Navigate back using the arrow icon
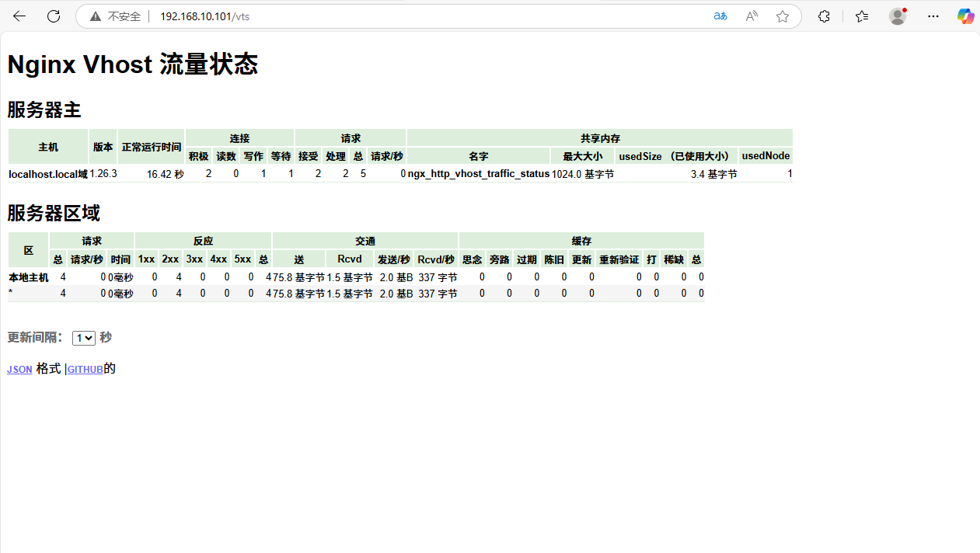This screenshot has height=553, width=980. (19, 16)
